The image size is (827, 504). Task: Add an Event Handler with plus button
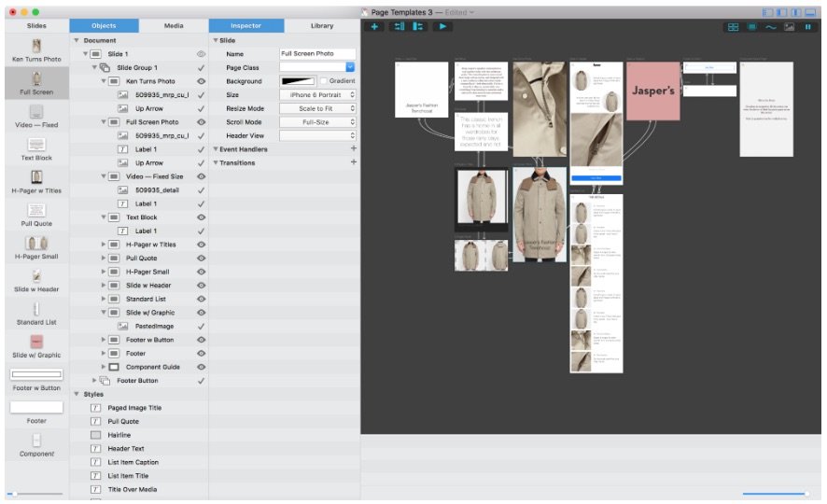354,149
